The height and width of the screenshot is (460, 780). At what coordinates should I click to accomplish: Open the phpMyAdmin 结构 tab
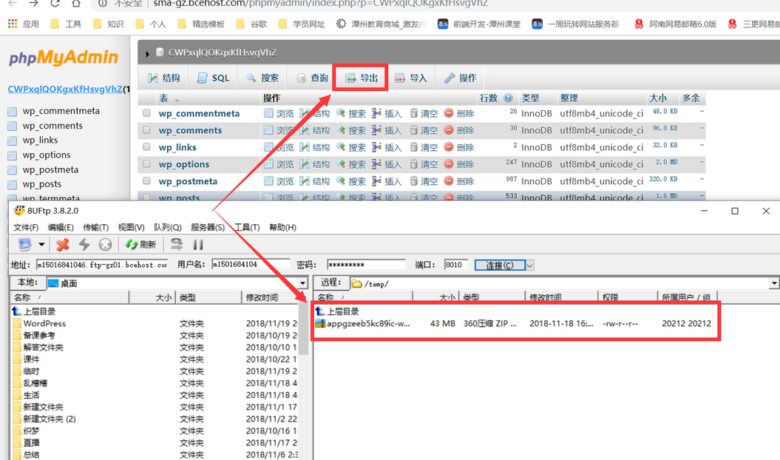pyautogui.click(x=164, y=78)
